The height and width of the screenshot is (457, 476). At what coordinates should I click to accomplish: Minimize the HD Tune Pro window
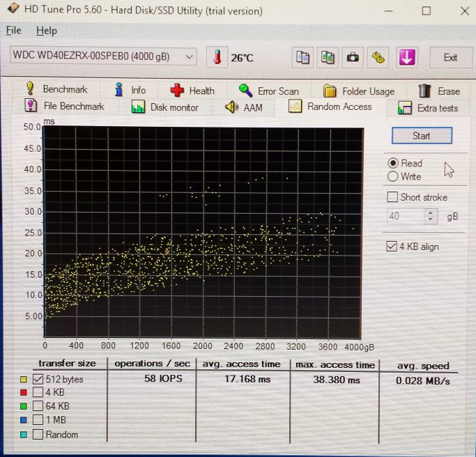(x=389, y=11)
